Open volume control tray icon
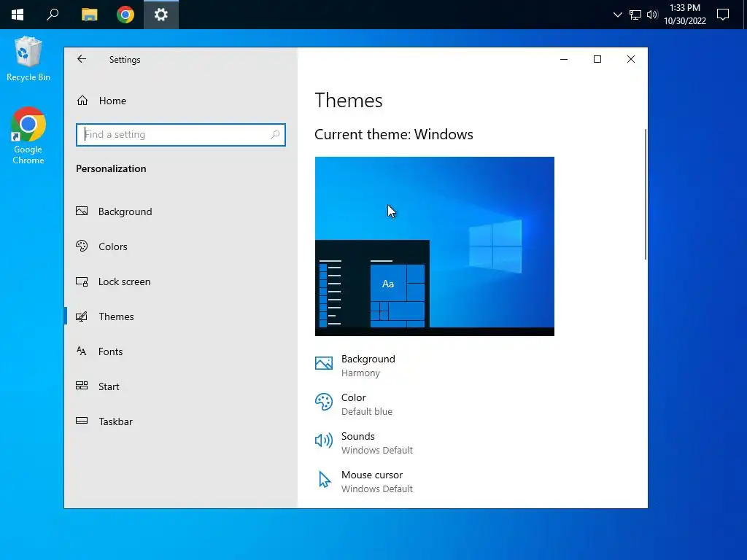This screenshot has width=747, height=560. pos(652,15)
